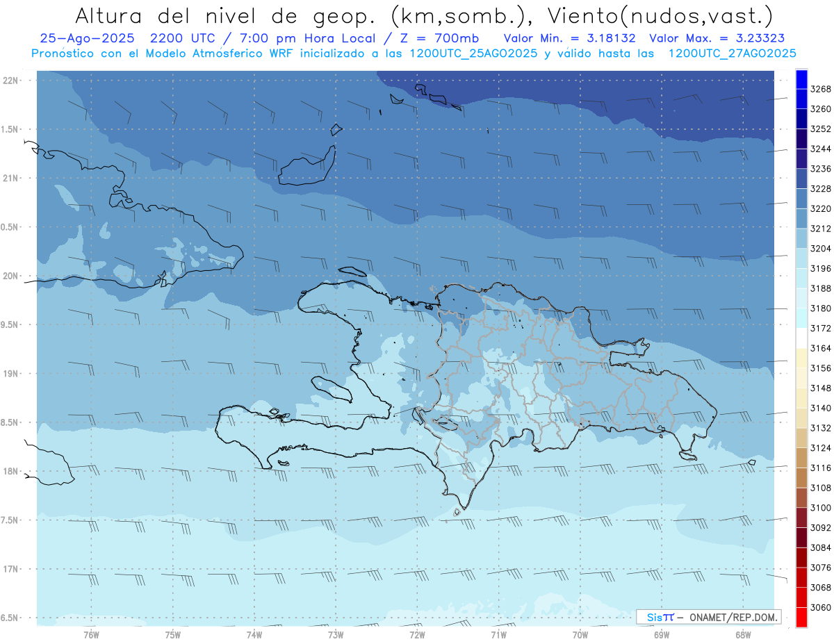Click the colorbar value 3212
Viewport: 834px width, 644px height.
[x=821, y=229]
